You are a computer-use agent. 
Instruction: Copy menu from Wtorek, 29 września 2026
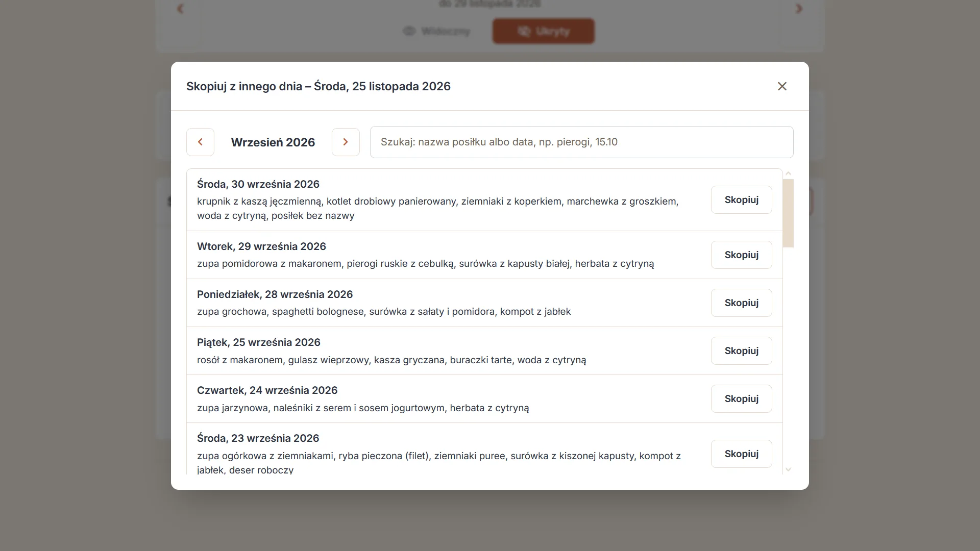pyautogui.click(x=741, y=255)
